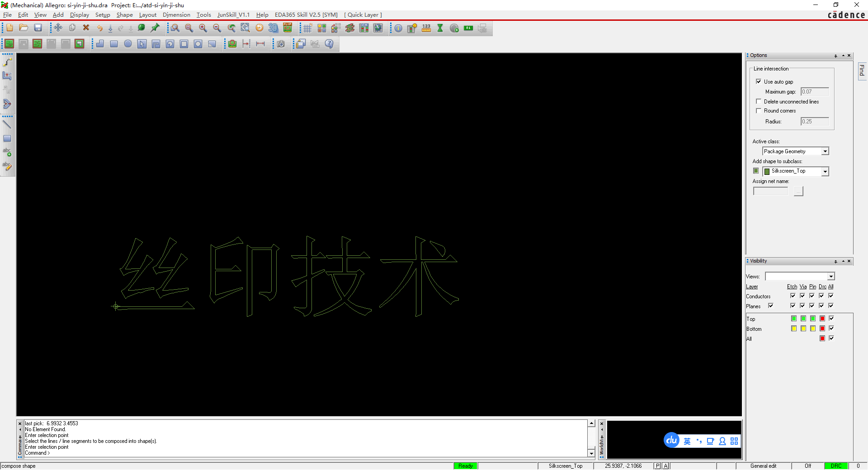Click the Zoom Fit icon
Image resolution: width=868 pixels, height=470 pixels.
(189, 28)
